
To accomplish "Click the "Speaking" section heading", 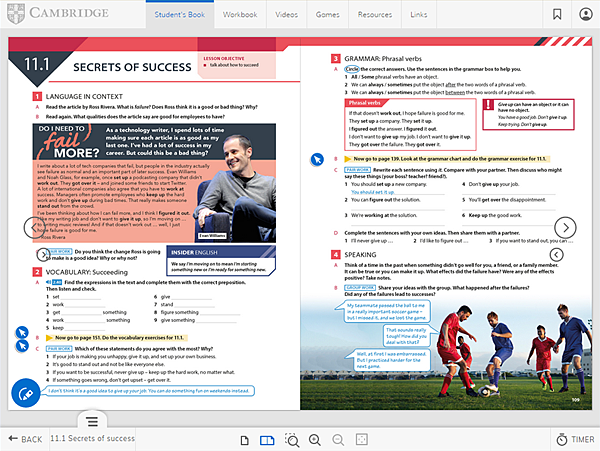I will click(x=360, y=254).
